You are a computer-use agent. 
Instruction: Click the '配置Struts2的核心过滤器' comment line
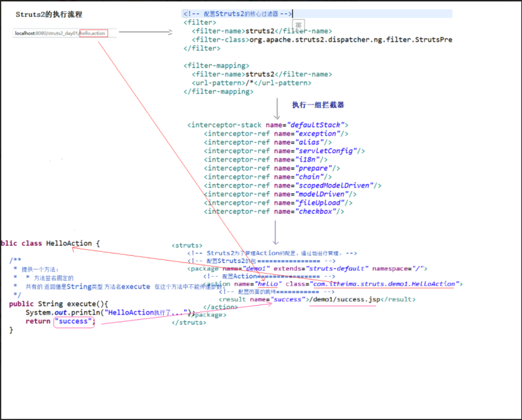point(237,14)
